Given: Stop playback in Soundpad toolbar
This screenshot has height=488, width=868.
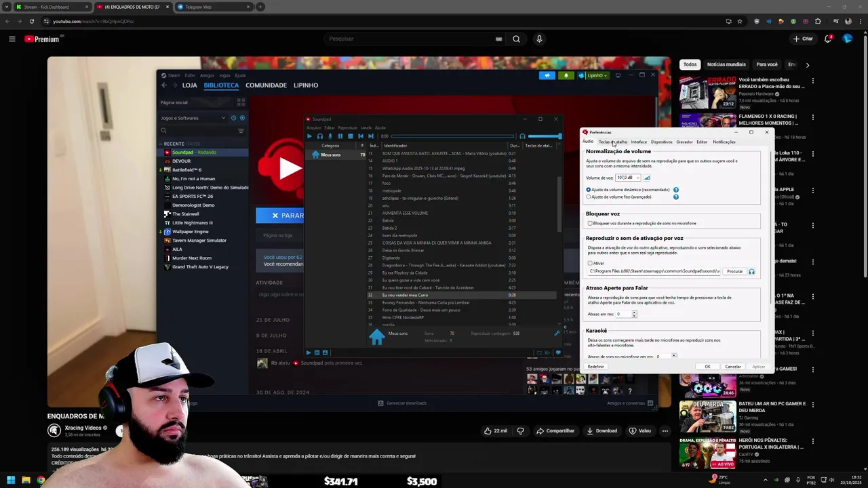Looking at the screenshot, I should click(x=351, y=136).
